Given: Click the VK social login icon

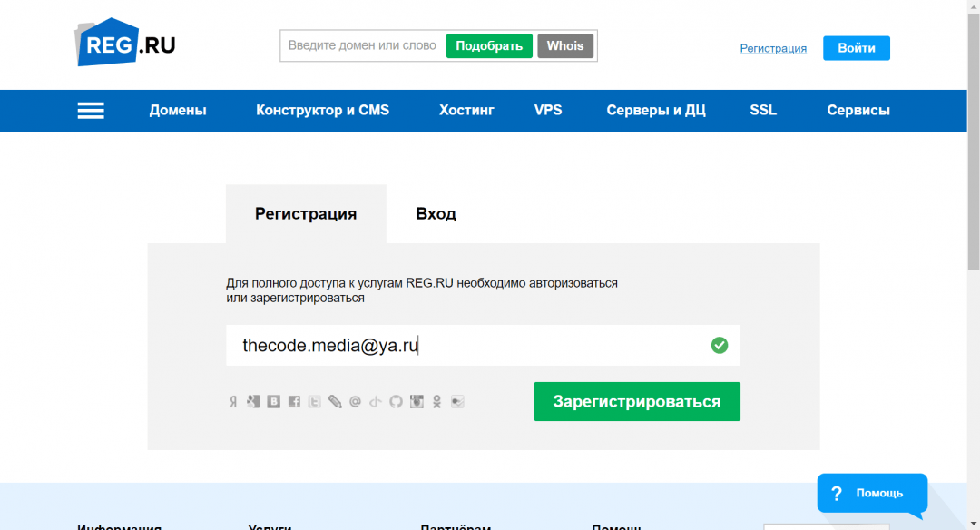Looking at the screenshot, I should (x=273, y=402).
